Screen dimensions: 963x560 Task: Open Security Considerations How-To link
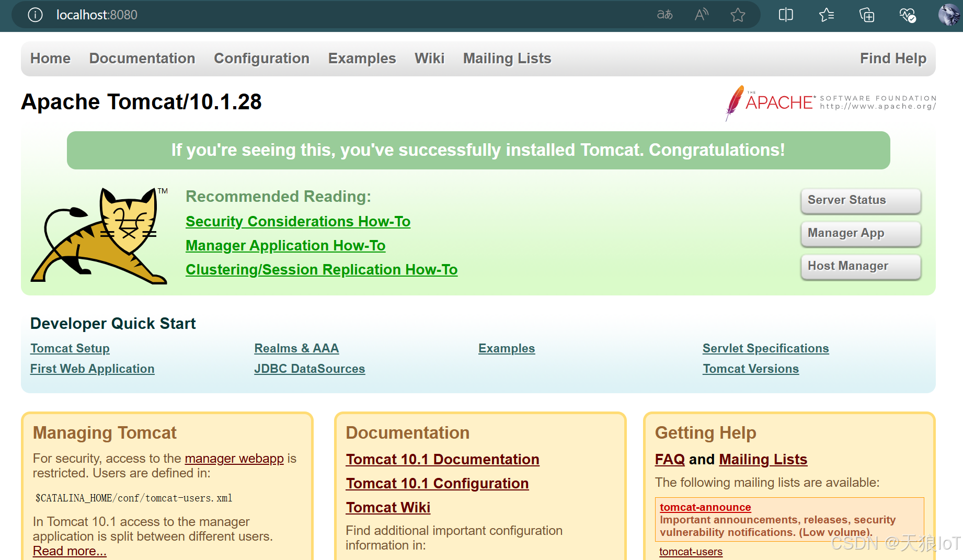point(298,222)
